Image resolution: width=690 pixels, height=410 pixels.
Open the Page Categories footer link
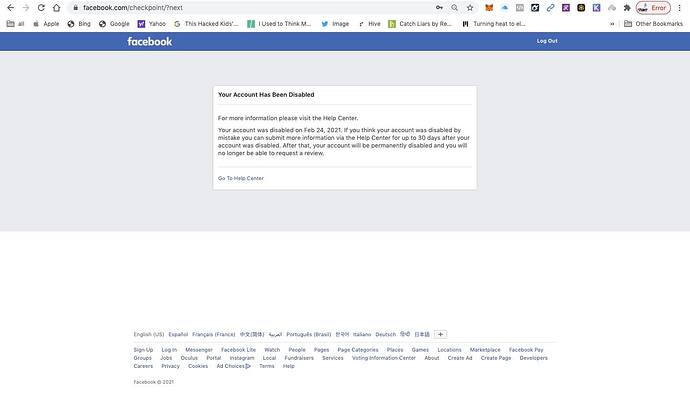[358, 350]
